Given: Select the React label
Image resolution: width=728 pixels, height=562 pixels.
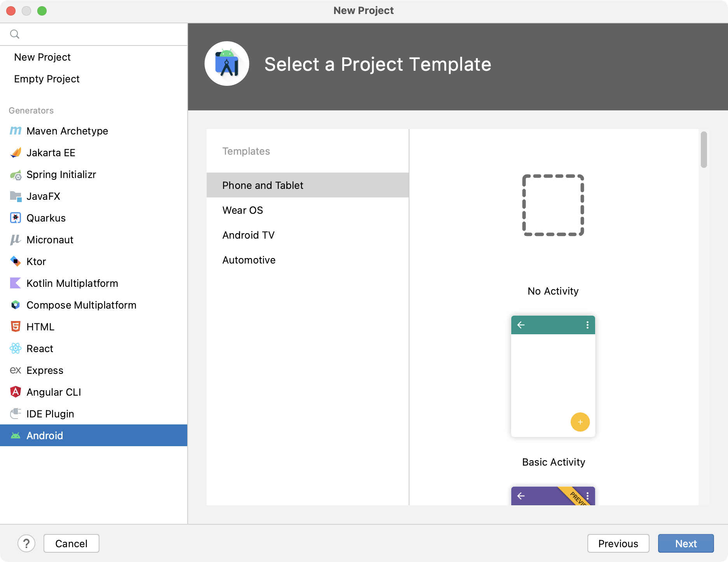Looking at the screenshot, I should (x=40, y=349).
